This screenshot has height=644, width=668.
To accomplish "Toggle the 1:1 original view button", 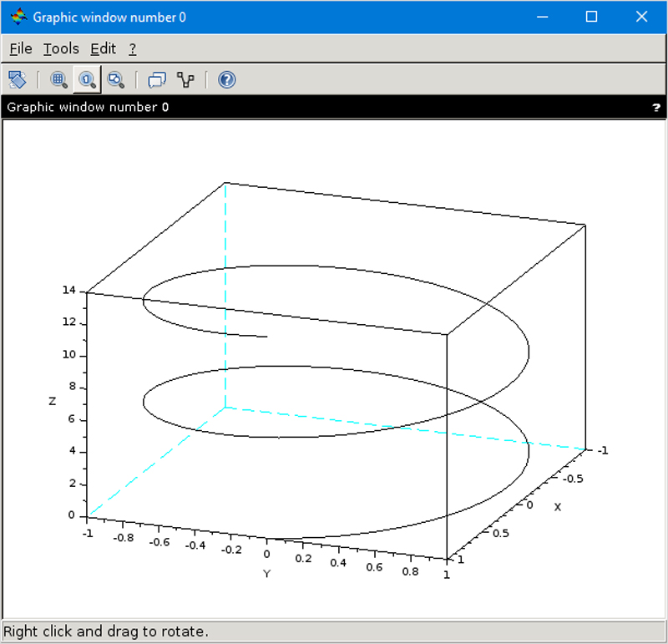I will [88, 79].
